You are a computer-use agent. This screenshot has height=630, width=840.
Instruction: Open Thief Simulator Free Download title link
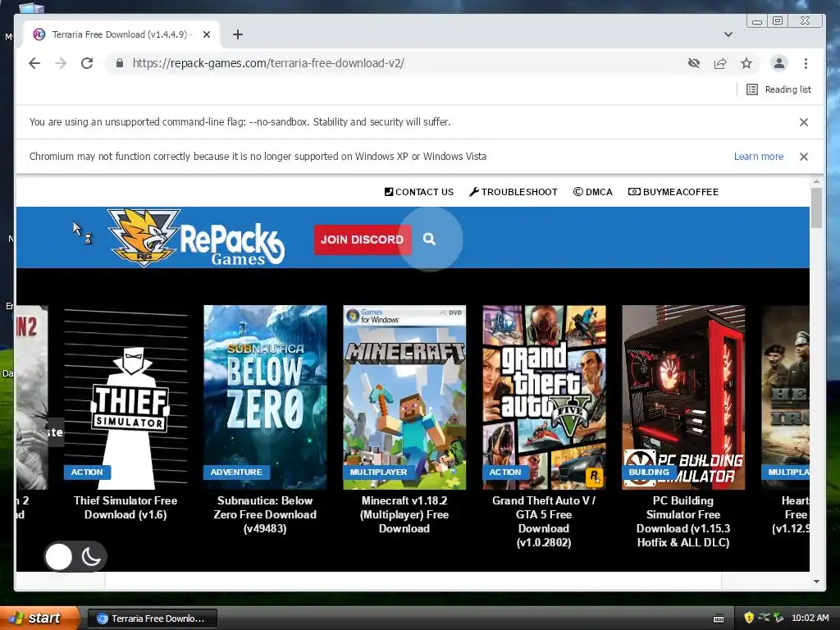pos(126,507)
